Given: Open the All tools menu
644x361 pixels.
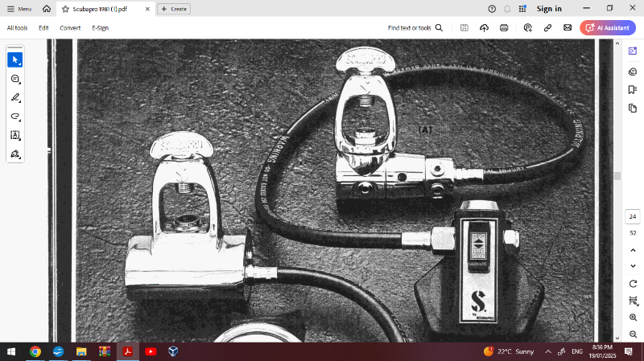Looking at the screenshot, I should tap(17, 27).
